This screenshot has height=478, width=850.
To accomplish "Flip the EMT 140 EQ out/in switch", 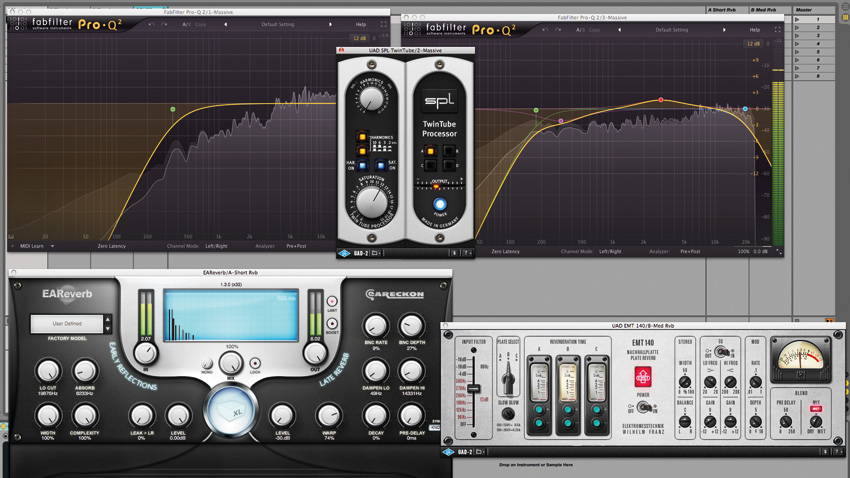I will [721, 352].
